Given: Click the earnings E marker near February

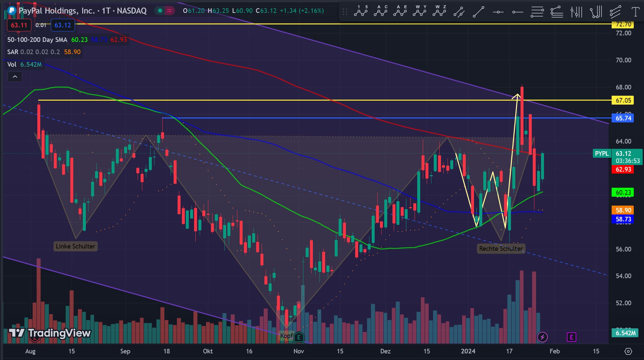Looking at the screenshot, I should click(571, 337).
